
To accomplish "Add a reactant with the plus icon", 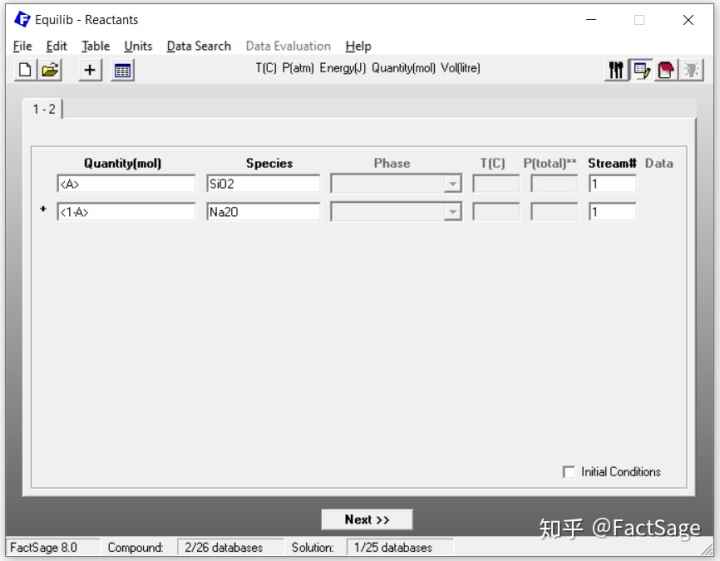I will (x=90, y=70).
